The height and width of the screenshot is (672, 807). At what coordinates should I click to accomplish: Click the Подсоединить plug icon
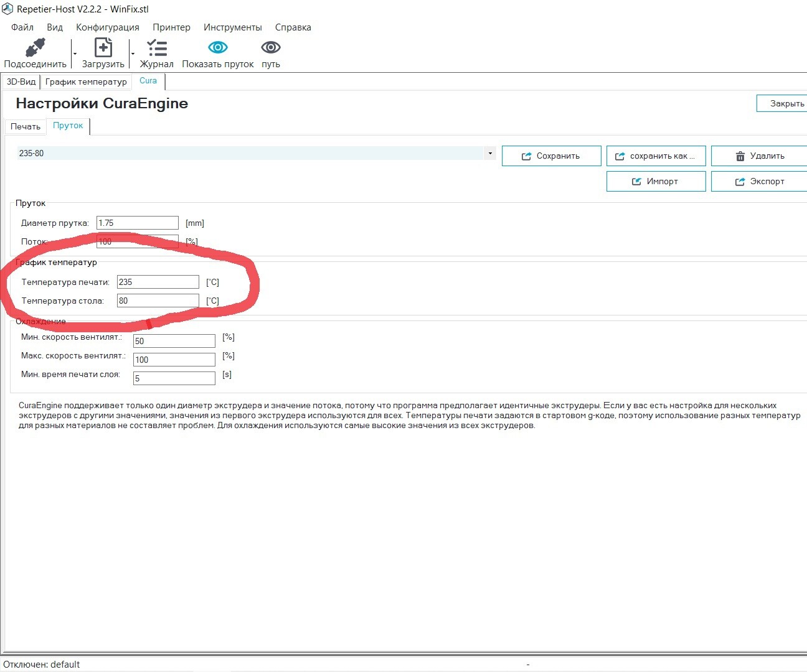pyautogui.click(x=35, y=48)
